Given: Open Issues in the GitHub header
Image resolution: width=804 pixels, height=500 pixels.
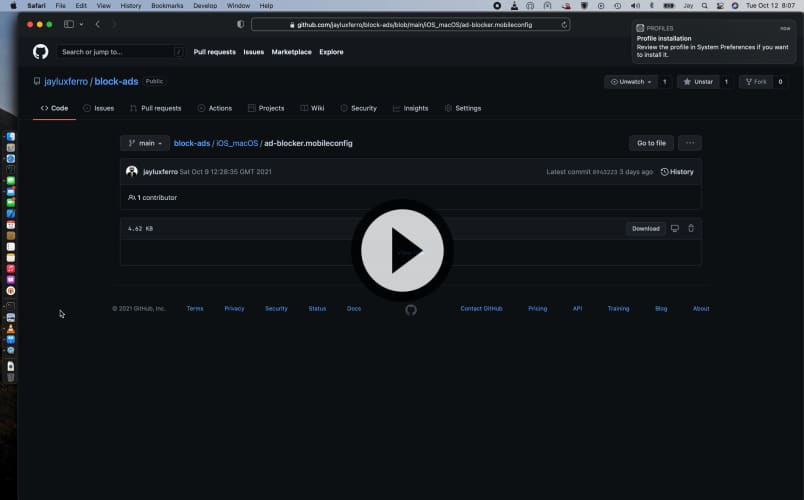Looking at the screenshot, I should click(x=253, y=52).
